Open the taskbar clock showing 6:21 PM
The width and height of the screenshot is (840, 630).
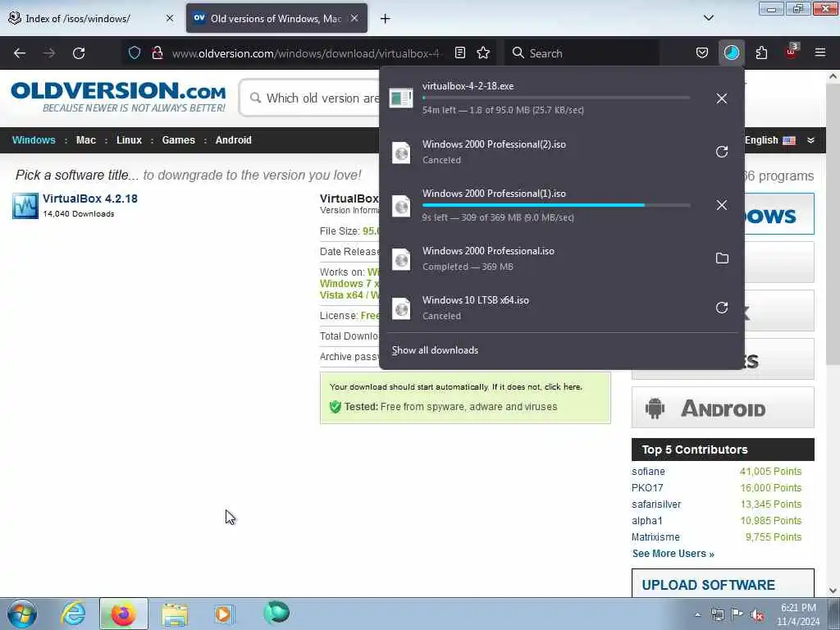click(x=798, y=614)
